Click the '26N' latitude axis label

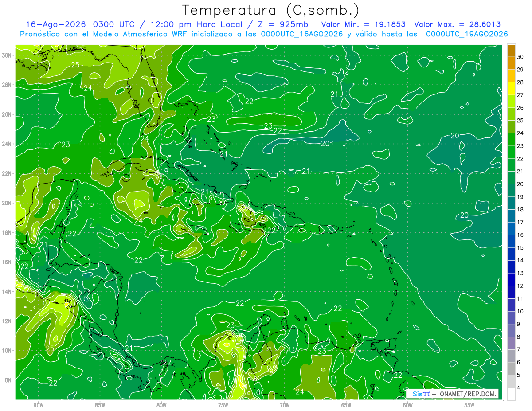[x=6, y=114]
